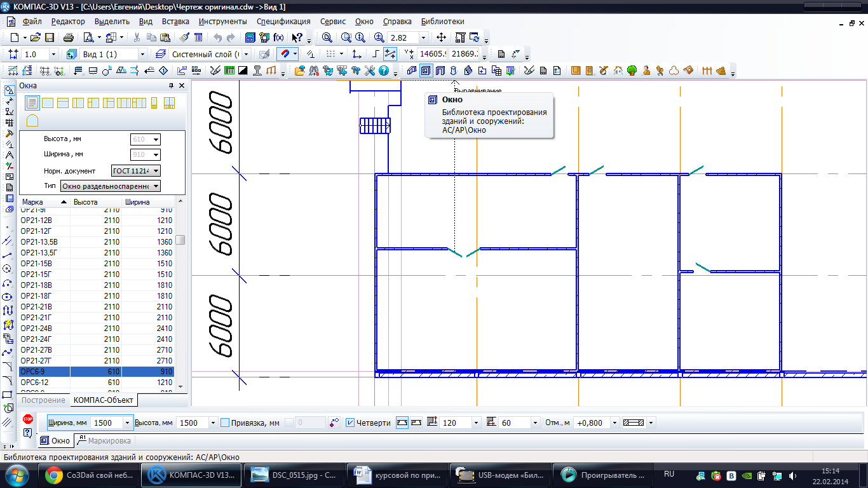Image resolution: width=868 pixels, height=488 pixels.
Task: Pin the Окна panel with the pushpin
Action: click(171, 86)
